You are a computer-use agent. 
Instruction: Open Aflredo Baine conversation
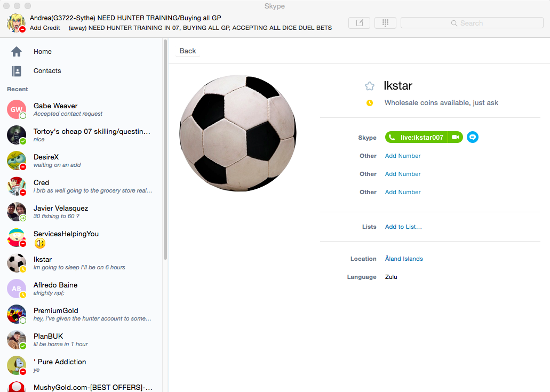click(82, 289)
